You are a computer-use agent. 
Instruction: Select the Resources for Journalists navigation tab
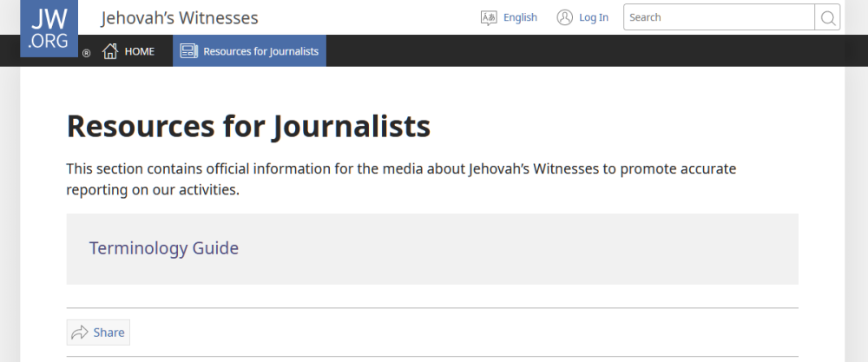coord(260,51)
